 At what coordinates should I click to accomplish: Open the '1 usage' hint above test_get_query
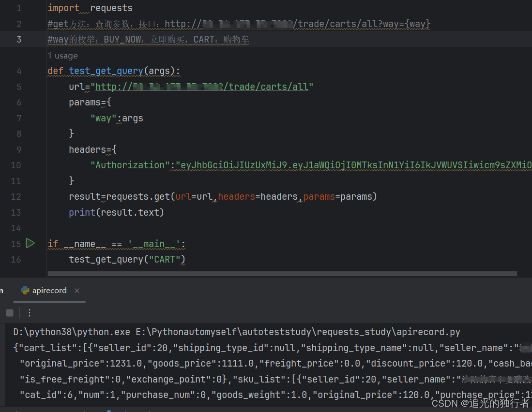[x=62, y=56]
